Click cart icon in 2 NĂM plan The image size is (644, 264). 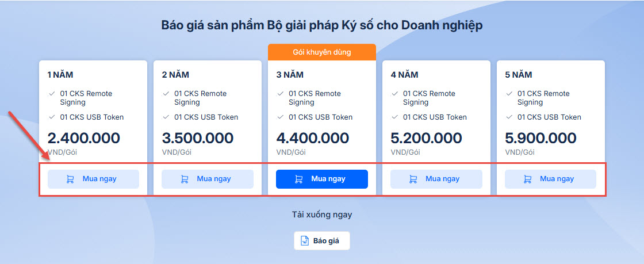185,179
